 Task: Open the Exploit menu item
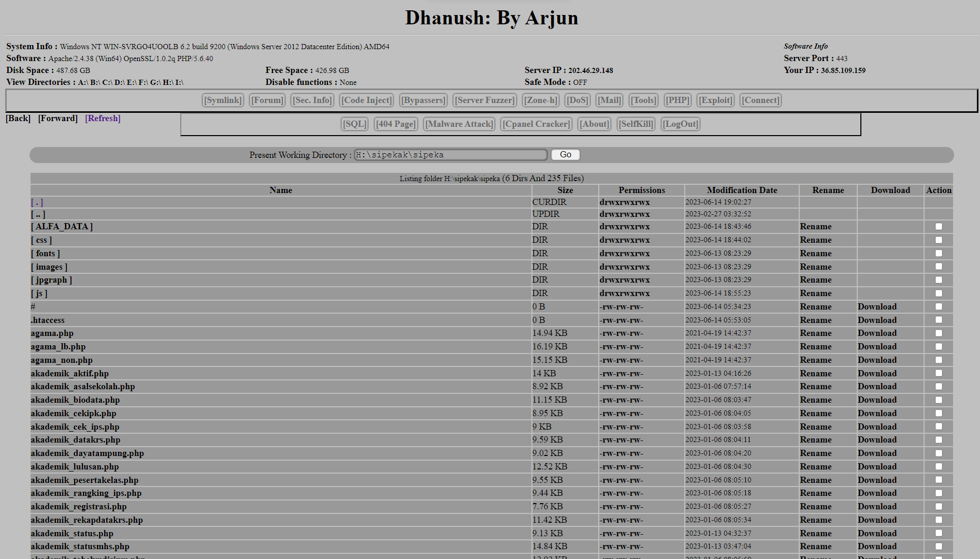click(715, 100)
